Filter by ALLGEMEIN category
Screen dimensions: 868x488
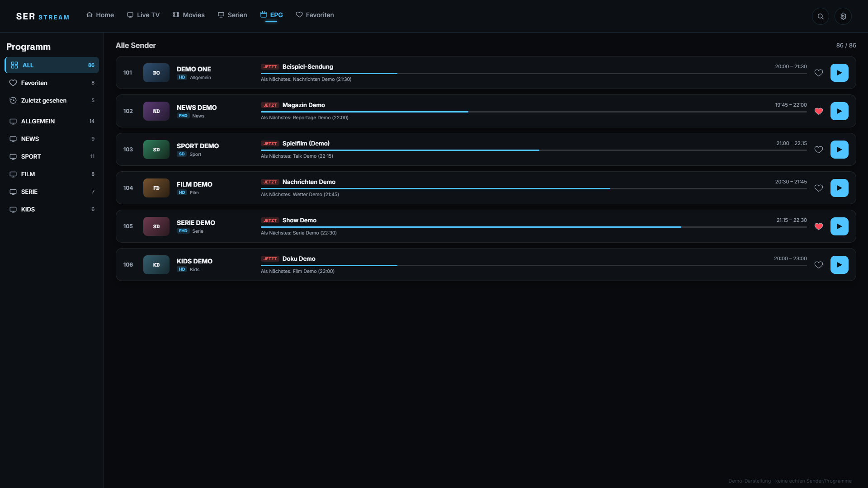click(x=52, y=121)
